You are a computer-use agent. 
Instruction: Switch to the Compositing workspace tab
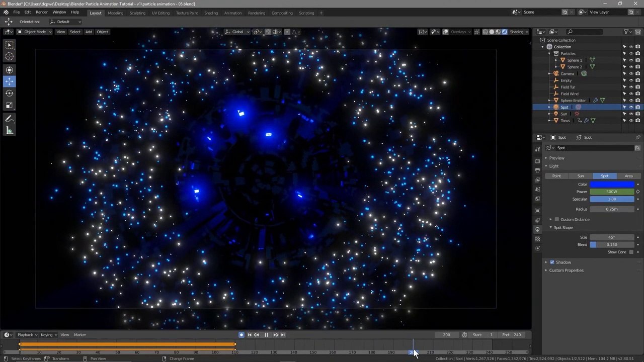point(282,13)
